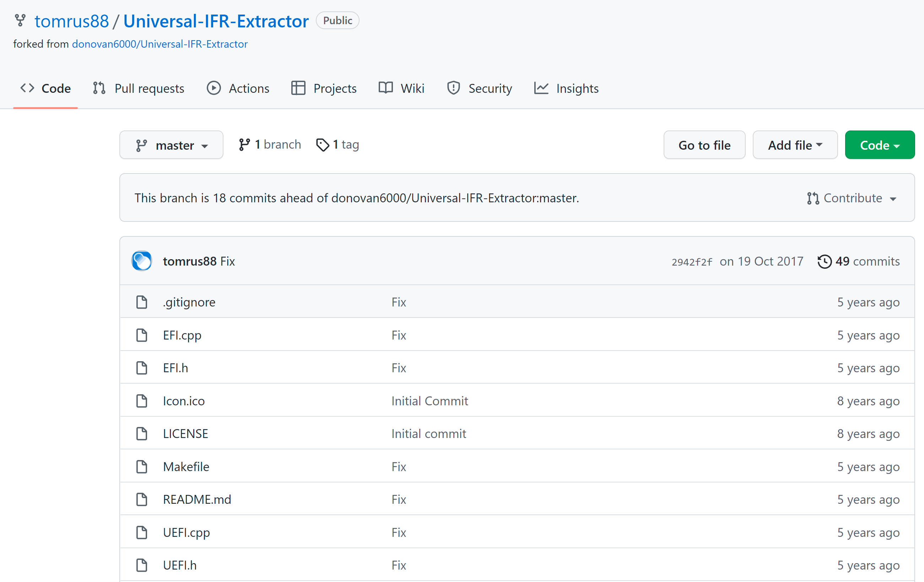Open the Icon.ico file
This screenshot has width=924, height=582.
pyautogui.click(x=184, y=401)
